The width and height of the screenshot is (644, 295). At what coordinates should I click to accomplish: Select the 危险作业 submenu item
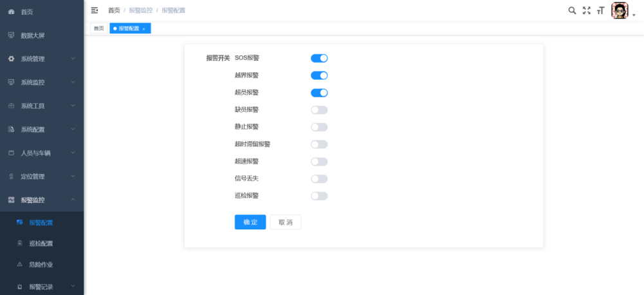(x=42, y=264)
